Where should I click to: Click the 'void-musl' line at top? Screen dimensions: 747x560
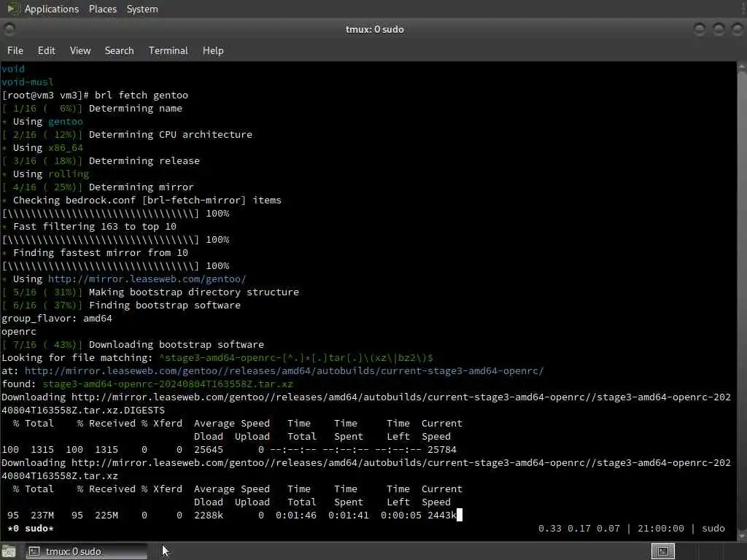coord(27,82)
